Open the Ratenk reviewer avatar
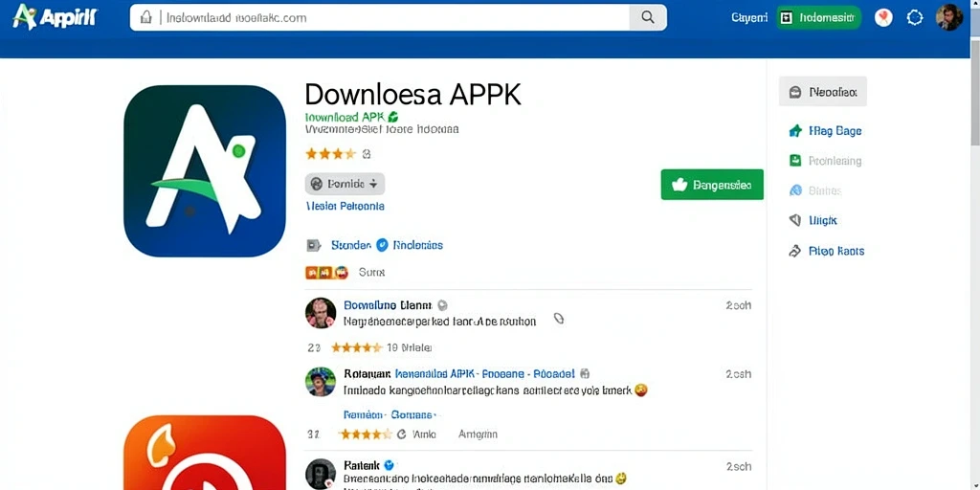The image size is (980, 490). [x=321, y=474]
